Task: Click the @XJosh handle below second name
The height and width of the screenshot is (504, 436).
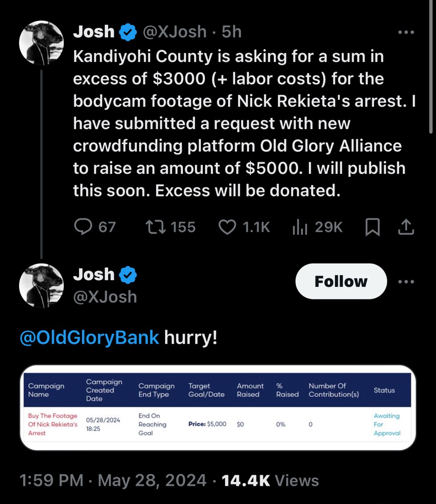Action: click(105, 296)
